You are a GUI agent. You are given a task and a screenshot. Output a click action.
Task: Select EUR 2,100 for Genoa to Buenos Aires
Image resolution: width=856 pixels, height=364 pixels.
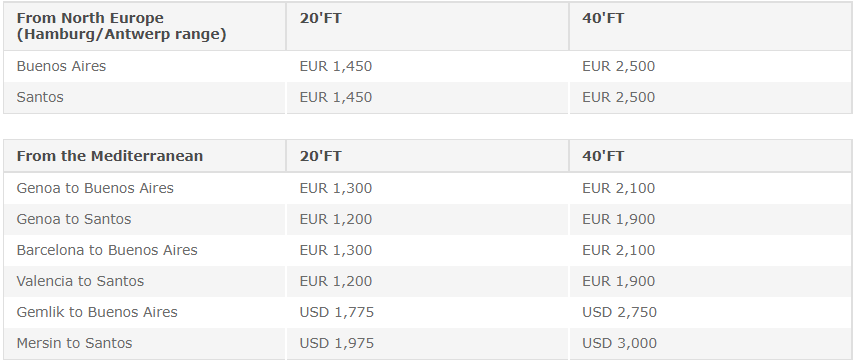point(619,188)
